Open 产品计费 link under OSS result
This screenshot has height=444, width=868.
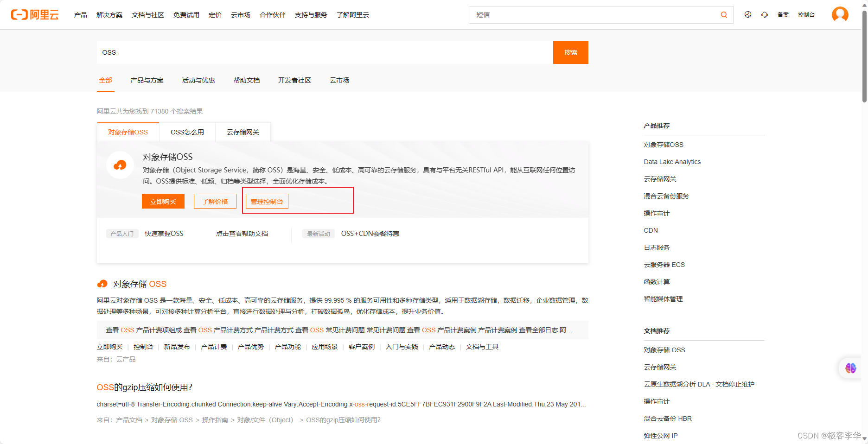(x=214, y=347)
